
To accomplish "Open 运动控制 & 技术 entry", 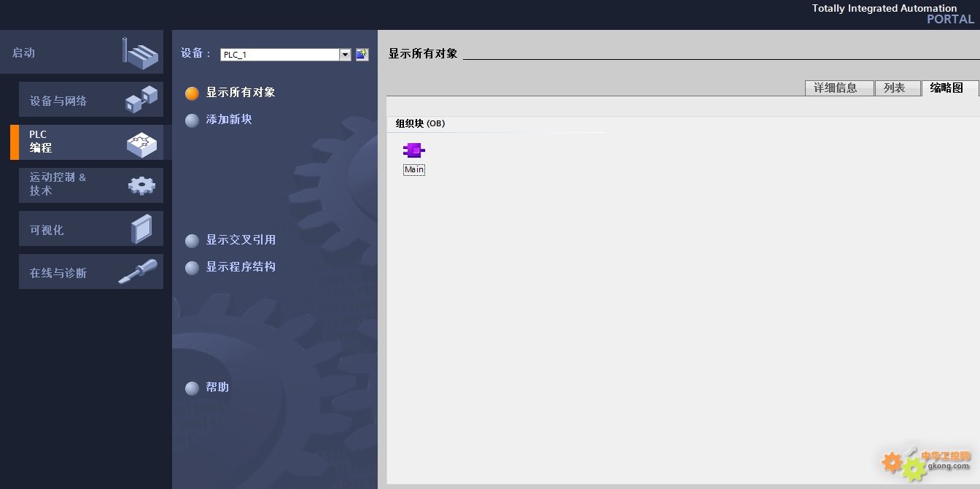I will click(x=91, y=185).
